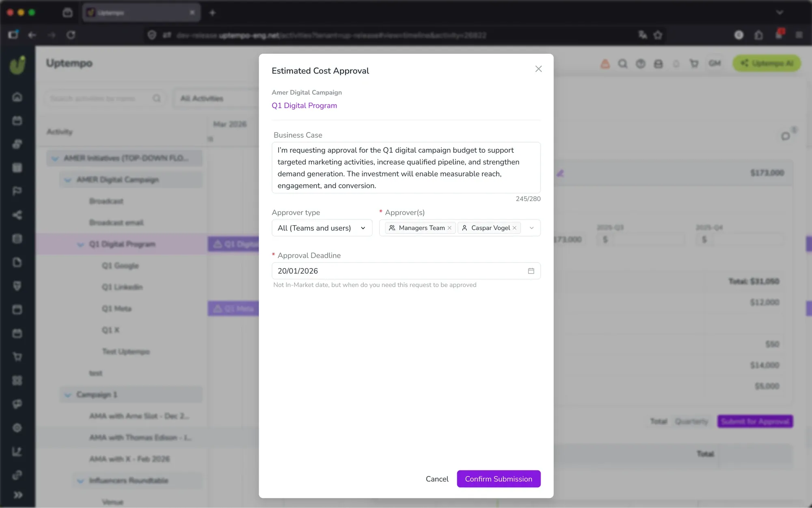Launch Uptempo AI from the header
812x508 pixels.
tap(767, 63)
